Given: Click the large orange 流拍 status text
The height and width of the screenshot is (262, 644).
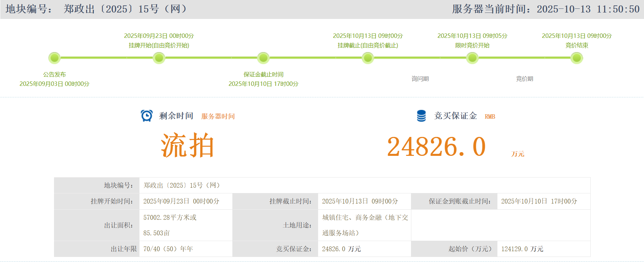Looking at the screenshot, I should (x=187, y=146).
